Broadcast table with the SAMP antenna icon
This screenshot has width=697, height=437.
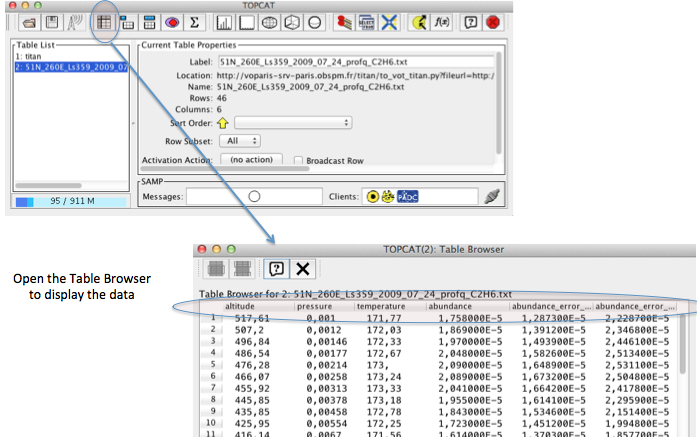click(x=75, y=23)
